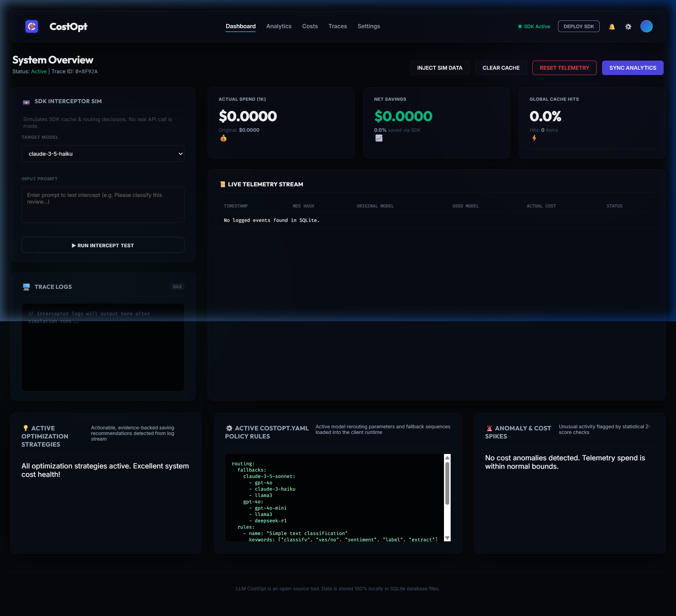Image resolution: width=676 pixels, height=616 pixels.
Task: Click the System Overview heading
Action: coord(53,60)
